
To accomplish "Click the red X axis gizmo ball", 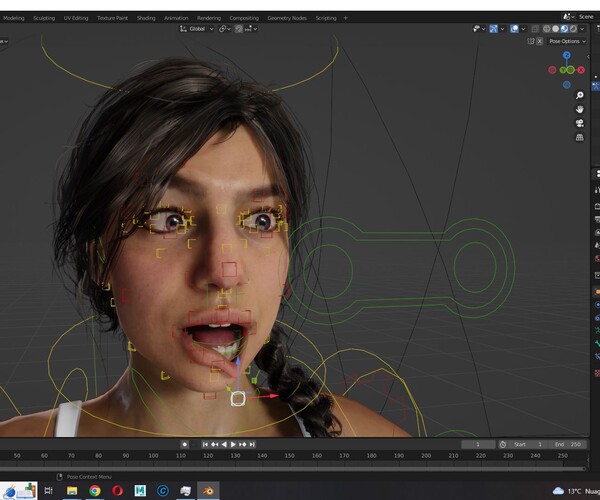I will coord(581,70).
